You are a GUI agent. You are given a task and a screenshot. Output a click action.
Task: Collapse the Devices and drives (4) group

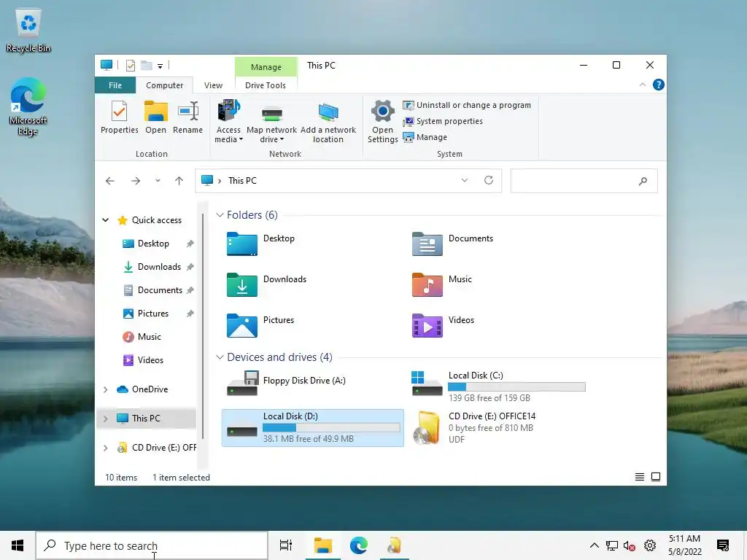(220, 357)
